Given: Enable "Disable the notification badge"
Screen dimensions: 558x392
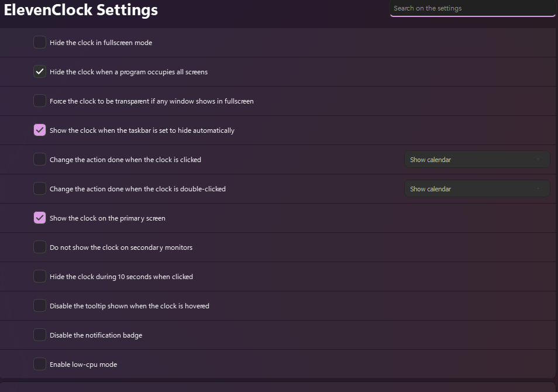Looking at the screenshot, I should (39, 335).
